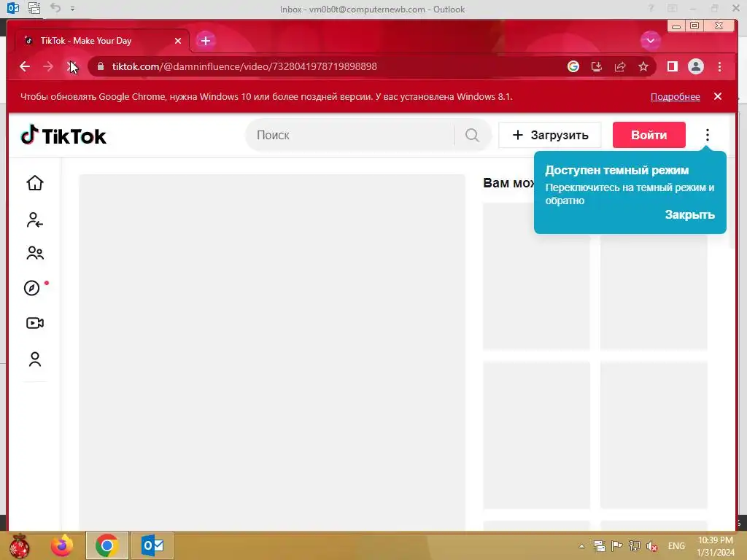Viewport: 747px width, 560px height.
Task: Click the main video placeholder
Action: 271,352
